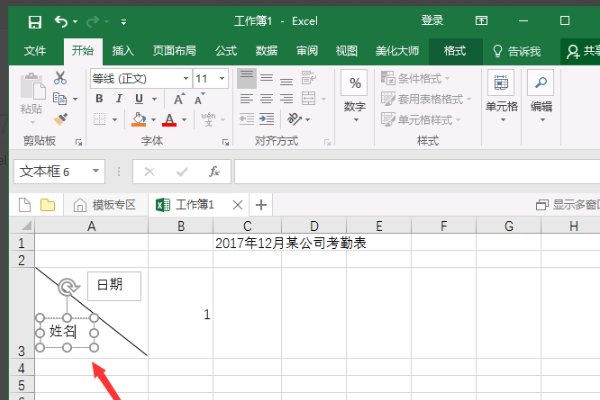Open fill color dropdown arrow
This screenshot has height=400, width=600.
[x=153, y=120]
